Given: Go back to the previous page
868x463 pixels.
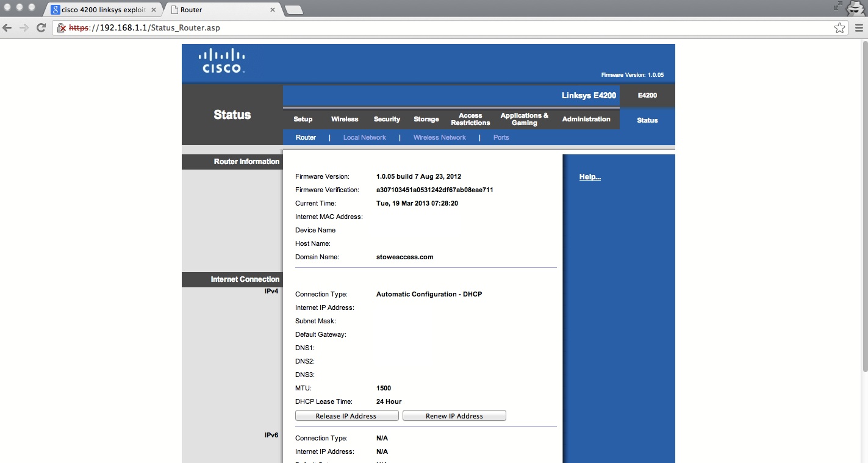Looking at the screenshot, I should (7, 27).
